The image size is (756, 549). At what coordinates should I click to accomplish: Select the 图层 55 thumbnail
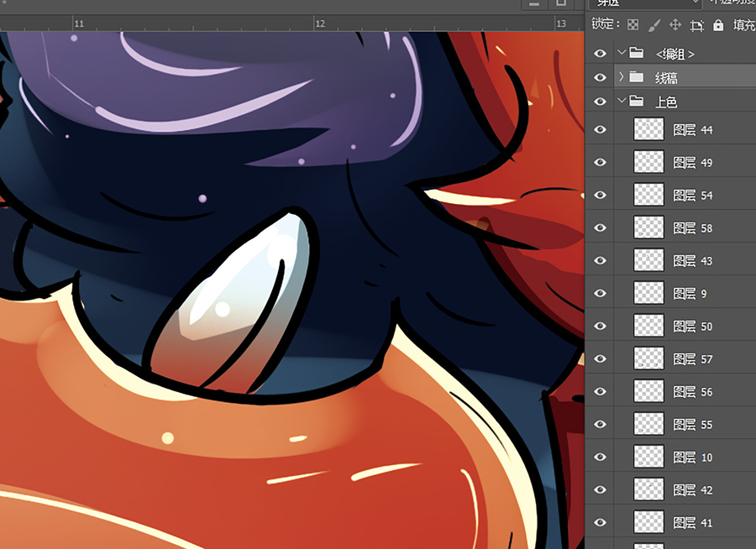pos(648,424)
